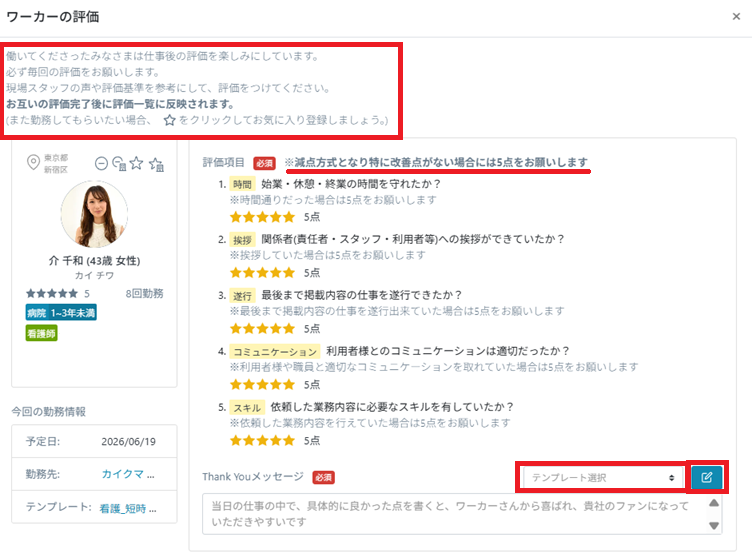Set 時間 rating to three stars

pos(262,217)
